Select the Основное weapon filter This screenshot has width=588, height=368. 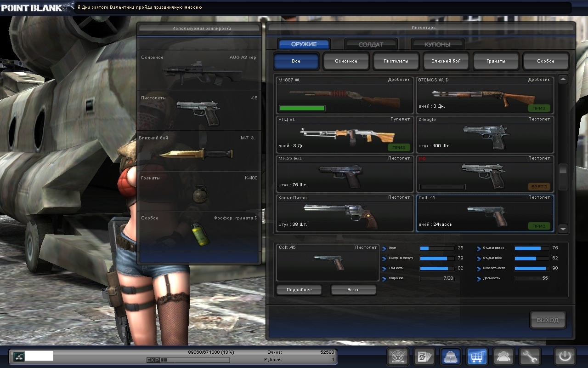point(346,61)
